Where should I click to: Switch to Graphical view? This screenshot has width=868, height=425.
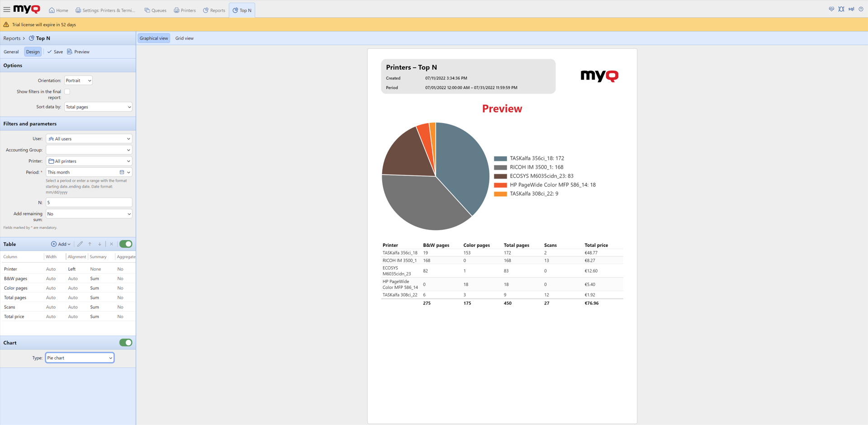154,38
